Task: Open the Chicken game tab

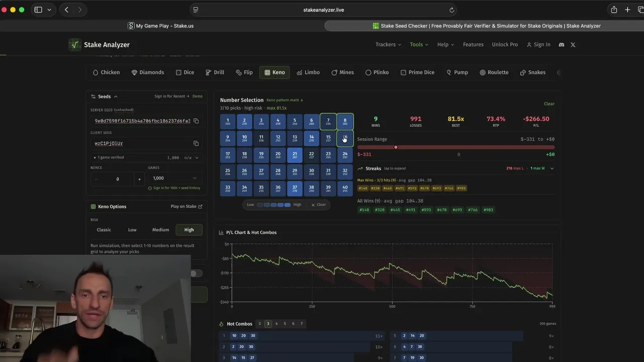Action: (x=106, y=72)
